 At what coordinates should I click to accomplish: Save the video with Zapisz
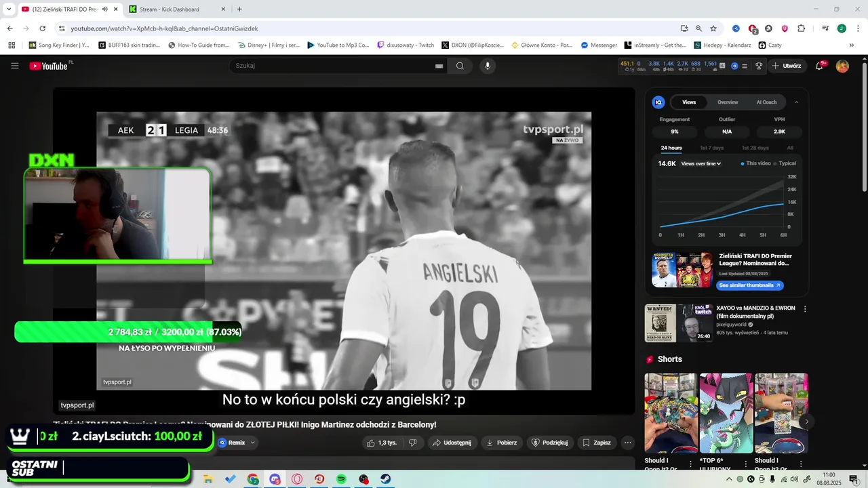tap(597, 443)
